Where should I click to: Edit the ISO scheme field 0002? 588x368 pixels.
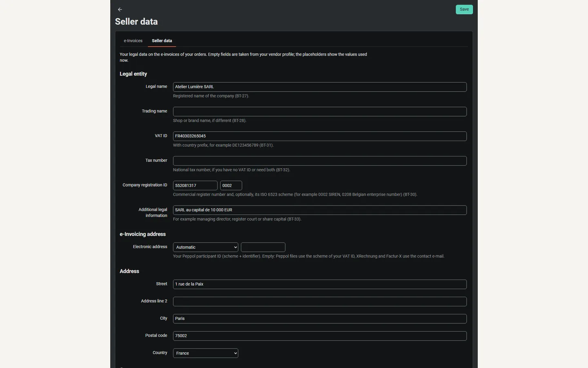tap(231, 186)
